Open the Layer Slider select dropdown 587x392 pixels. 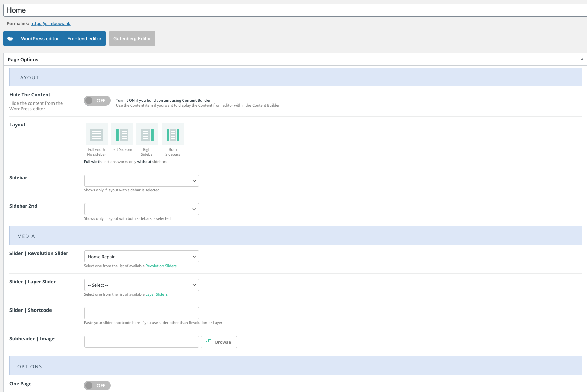click(x=142, y=285)
